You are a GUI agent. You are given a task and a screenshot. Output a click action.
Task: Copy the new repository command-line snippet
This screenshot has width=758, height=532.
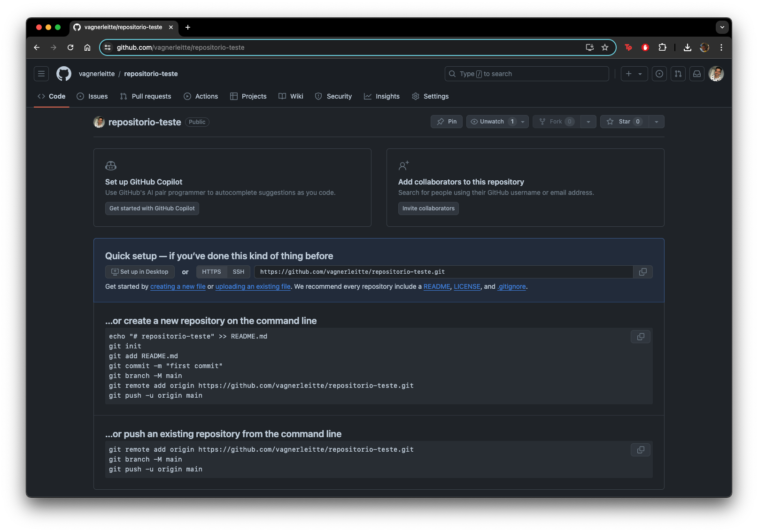point(641,337)
